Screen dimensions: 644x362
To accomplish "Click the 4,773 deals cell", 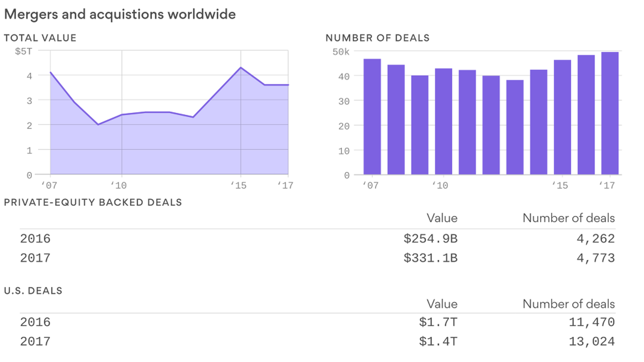I will point(595,258).
